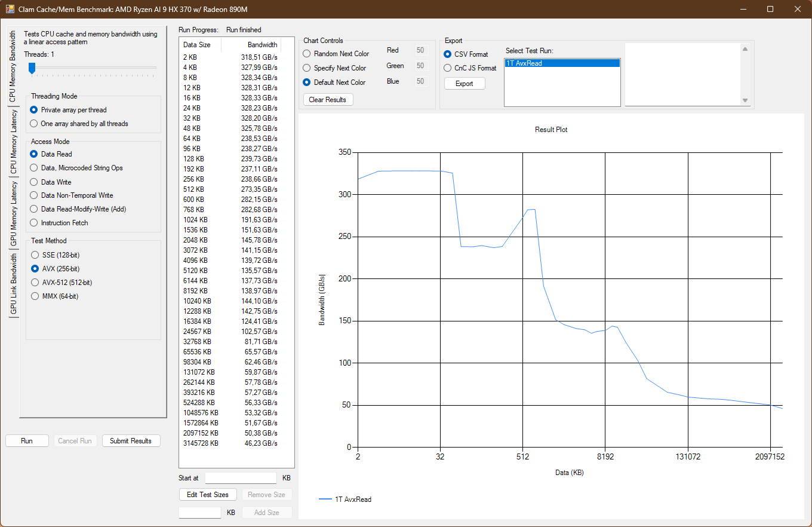Click the Export button
This screenshot has width=812, height=527.
(465, 84)
